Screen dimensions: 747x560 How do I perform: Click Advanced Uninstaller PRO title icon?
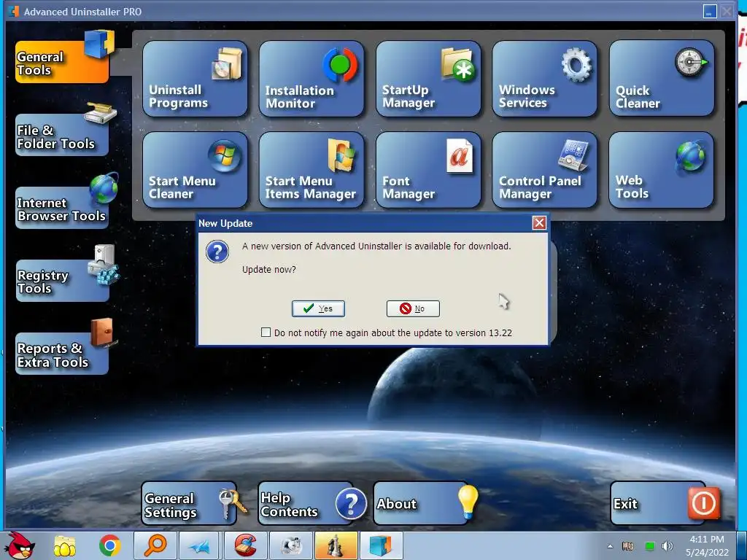point(14,12)
